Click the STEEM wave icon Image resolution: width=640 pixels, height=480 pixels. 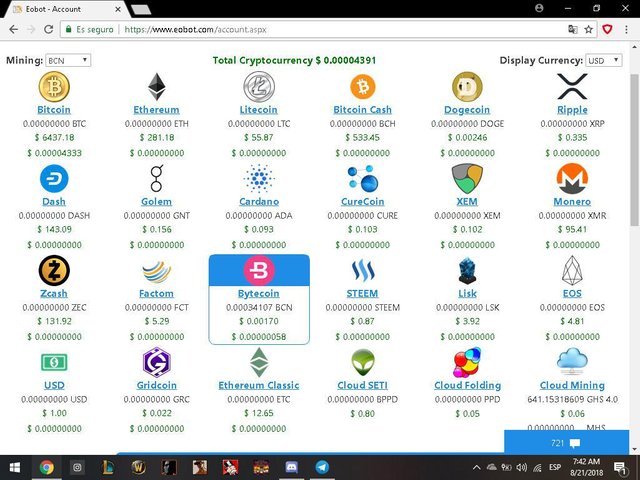click(362, 270)
